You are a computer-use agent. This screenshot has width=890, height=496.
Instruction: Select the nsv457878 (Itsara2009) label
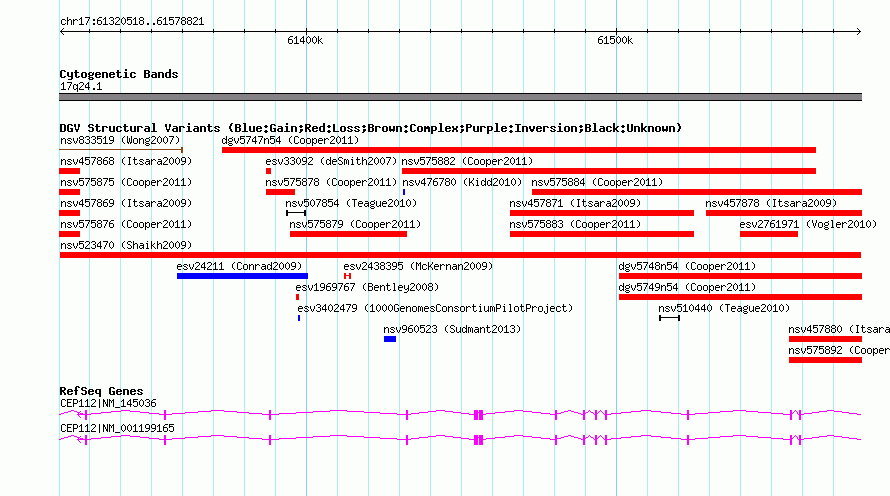[771, 203]
